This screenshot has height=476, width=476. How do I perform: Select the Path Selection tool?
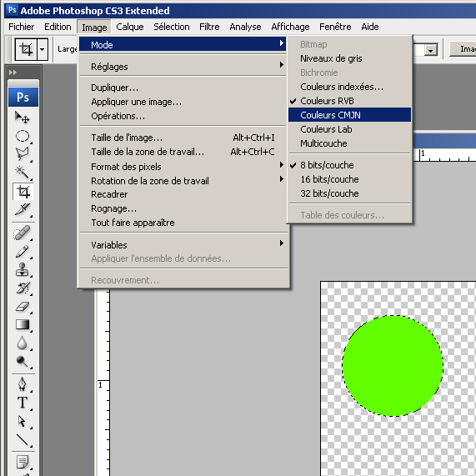(x=23, y=421)
